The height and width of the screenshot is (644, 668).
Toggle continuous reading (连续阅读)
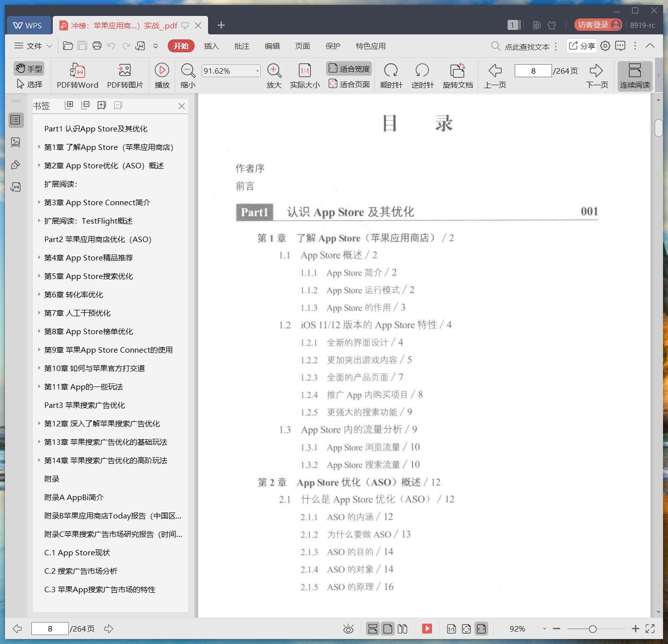coord(635,76)
